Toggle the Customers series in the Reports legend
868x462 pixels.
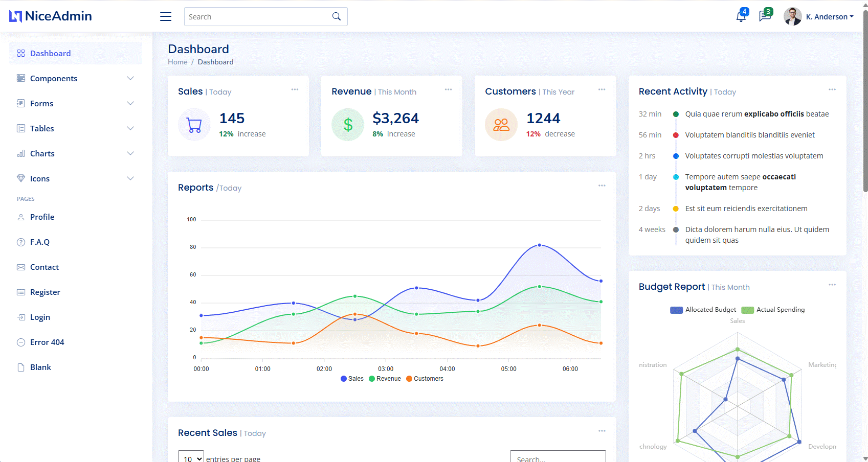tap(425, 378)
